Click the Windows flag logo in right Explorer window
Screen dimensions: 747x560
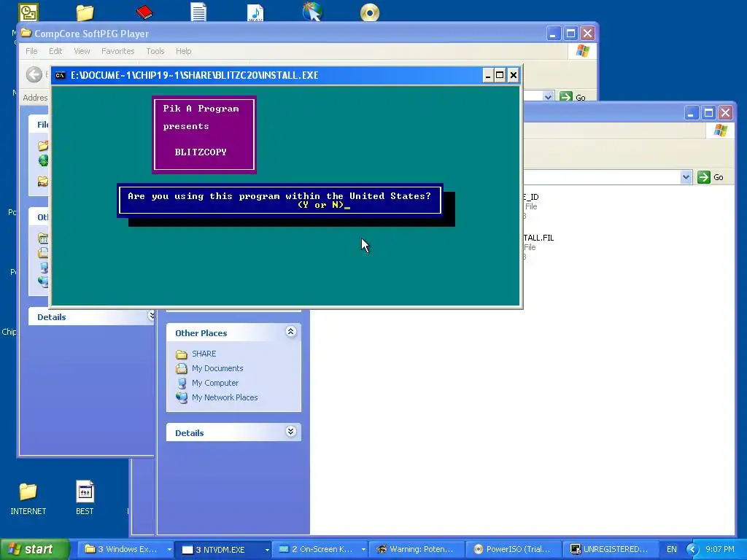tap(720, 130)
